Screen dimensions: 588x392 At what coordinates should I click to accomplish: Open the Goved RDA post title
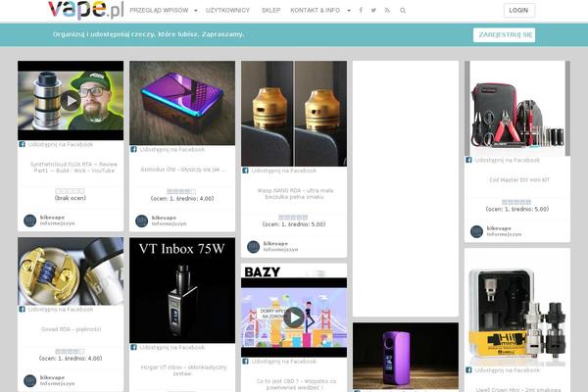pos(71,329)
